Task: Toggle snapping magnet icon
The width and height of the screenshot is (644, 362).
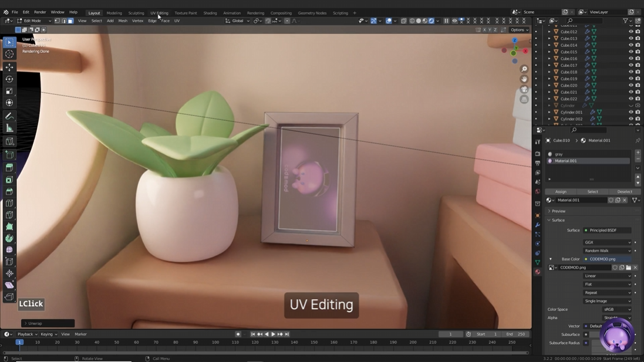Action: pos(268,21)
